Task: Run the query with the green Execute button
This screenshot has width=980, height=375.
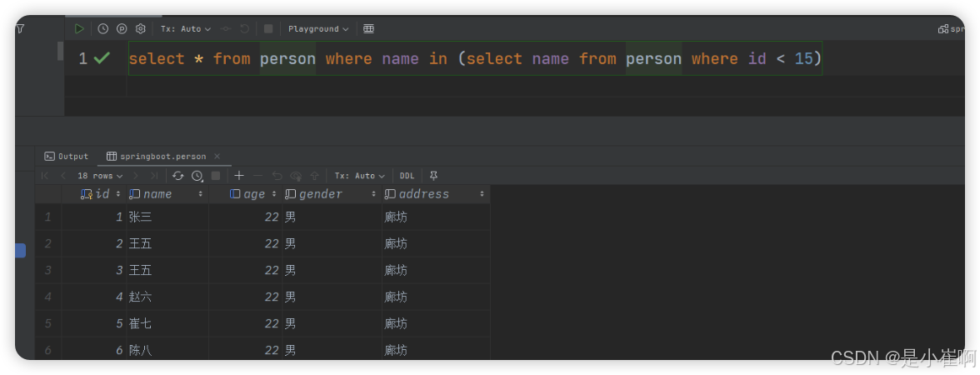Action: coord(78,28)
